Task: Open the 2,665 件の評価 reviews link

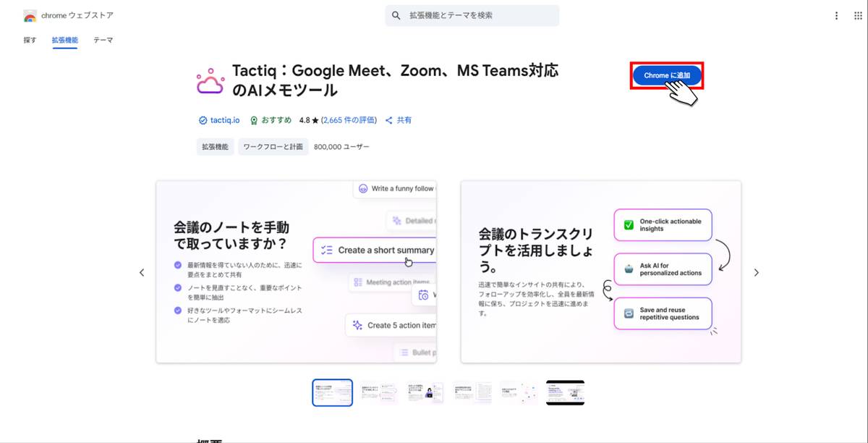Action: click(x=349, y=120)
